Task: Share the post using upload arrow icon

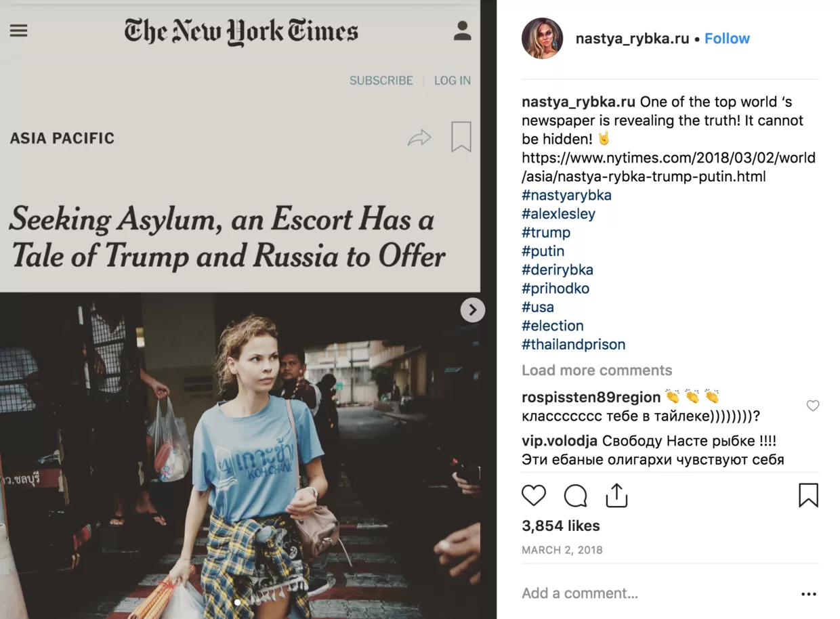Action: tap(616, 495)
